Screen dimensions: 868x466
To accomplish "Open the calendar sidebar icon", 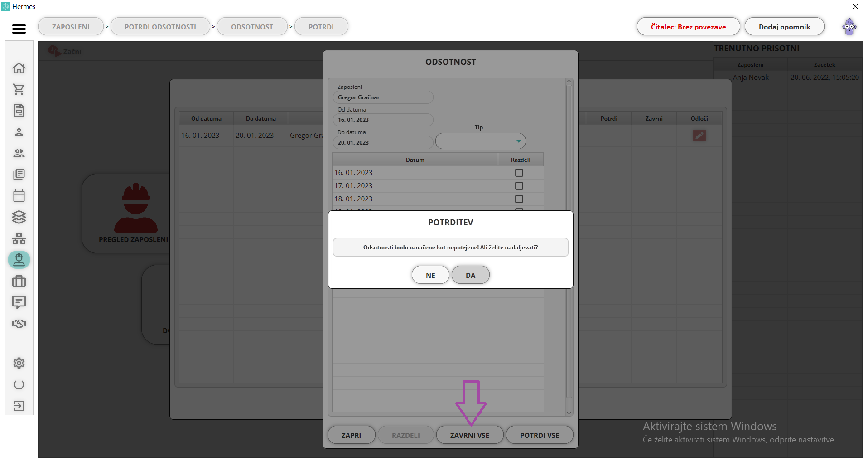I will pos(19,196).
